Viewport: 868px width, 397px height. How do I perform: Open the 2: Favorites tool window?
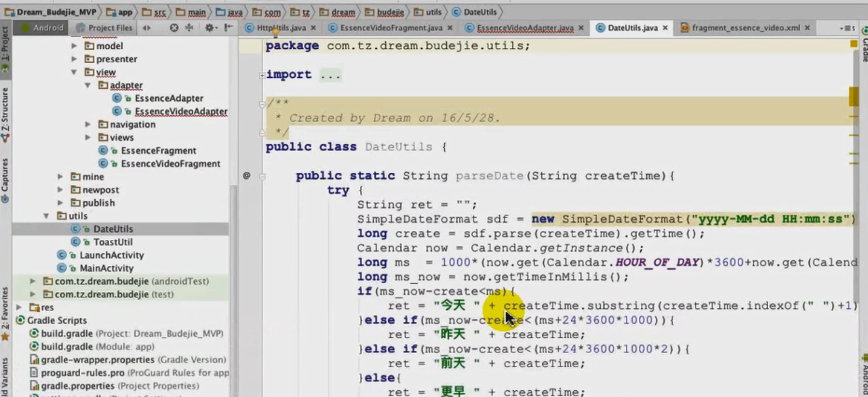[x=5, y=313]
